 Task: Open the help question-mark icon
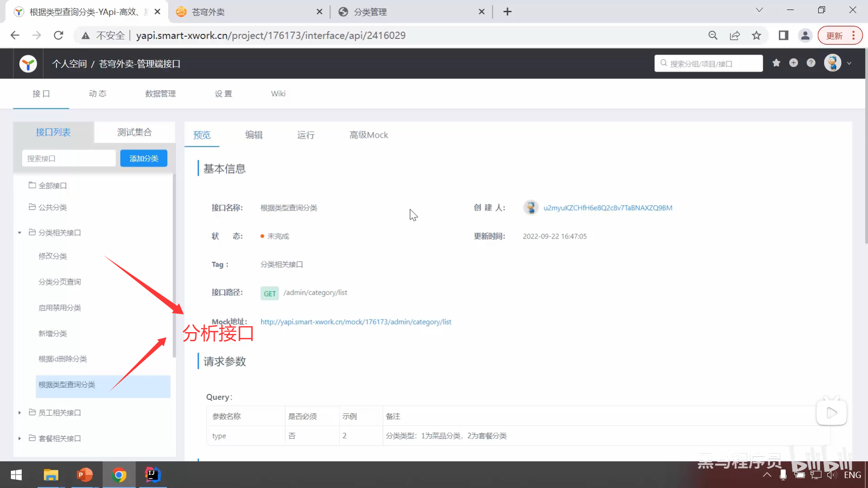pos(811,63)
